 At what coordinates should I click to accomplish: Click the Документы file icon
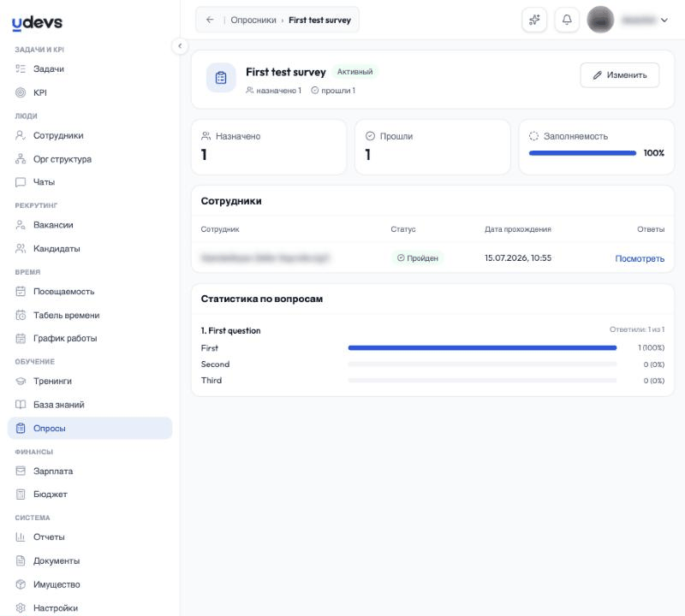[x=21, y=560]
